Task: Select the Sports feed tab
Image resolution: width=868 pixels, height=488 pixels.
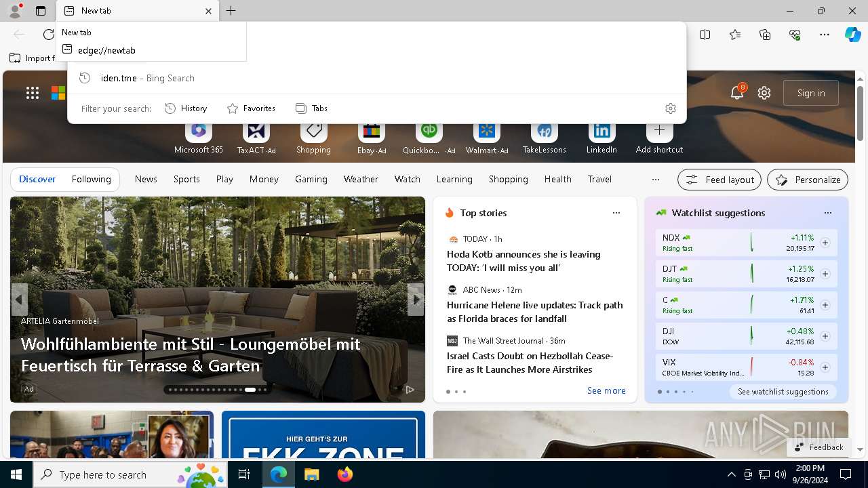Action: click(x=186, y=180)
